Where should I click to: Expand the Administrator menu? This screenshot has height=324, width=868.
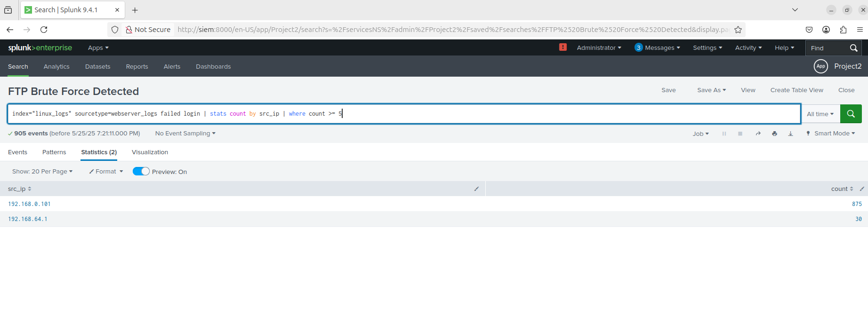pyautogui.click(x=599, y=48)
